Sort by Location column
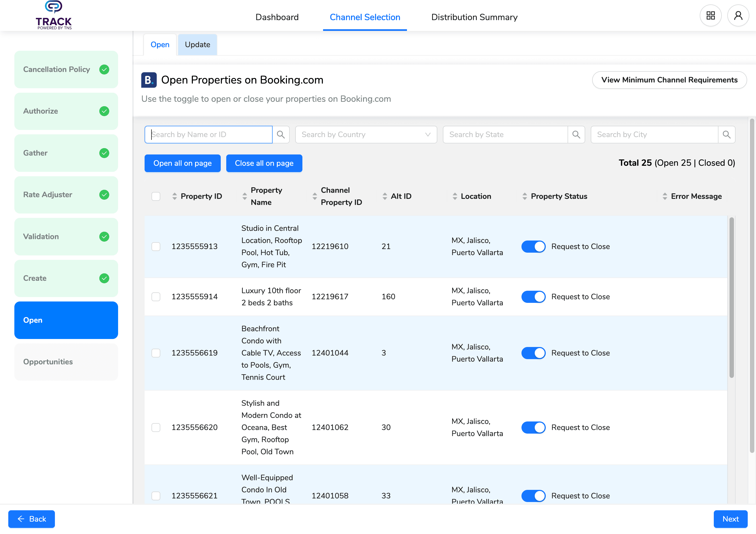The image size is (756, 534). pos(455,197)
